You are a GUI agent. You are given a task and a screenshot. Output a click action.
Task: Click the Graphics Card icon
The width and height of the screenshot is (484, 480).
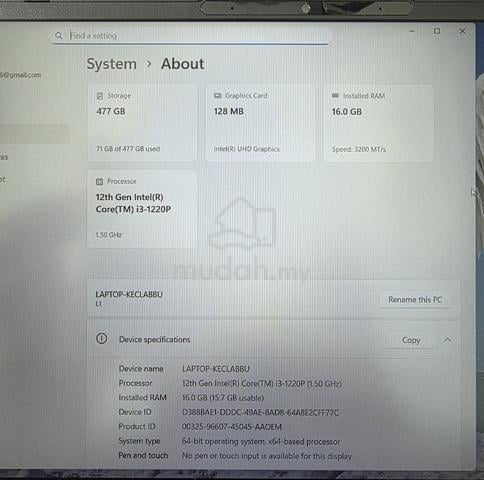click(217, 95)
